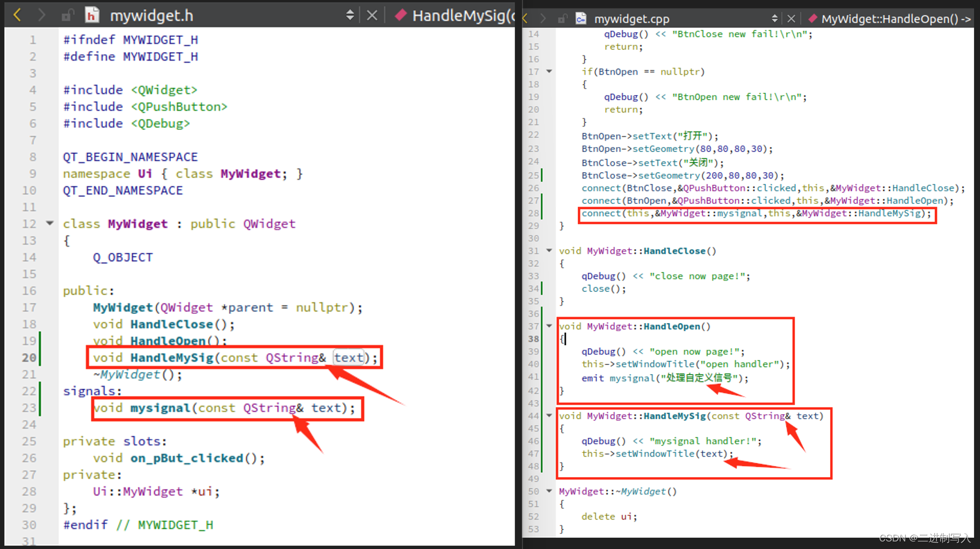
Task: Click line number 38 in mywidget.cpp gutter
Action: click(x=533, y=339)
